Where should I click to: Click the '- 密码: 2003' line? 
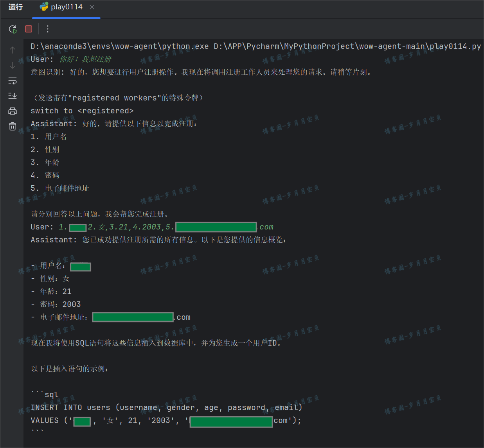[56, 304]
